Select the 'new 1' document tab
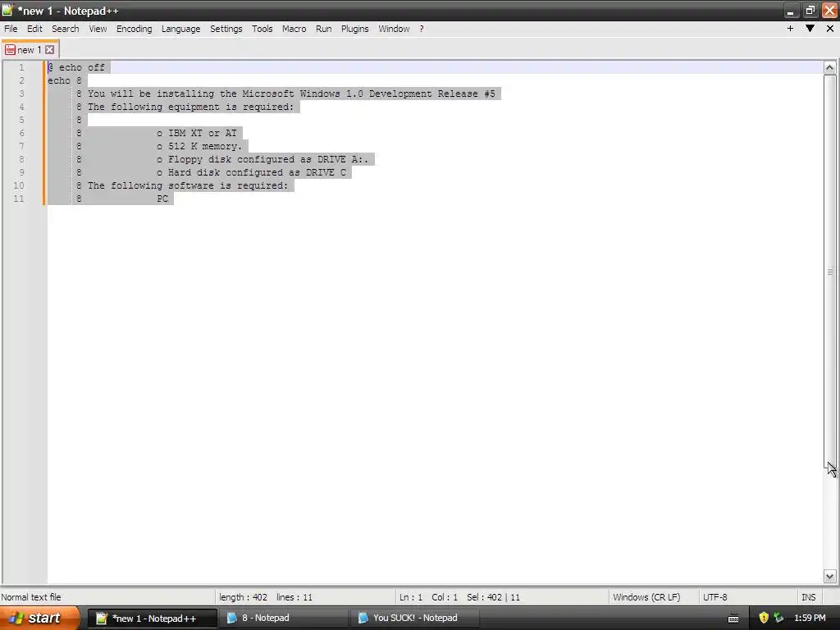 pos(30,50)
